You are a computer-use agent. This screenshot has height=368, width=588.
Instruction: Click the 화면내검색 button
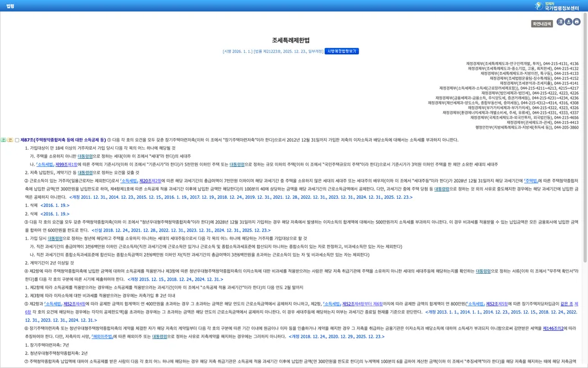(542, 23)
